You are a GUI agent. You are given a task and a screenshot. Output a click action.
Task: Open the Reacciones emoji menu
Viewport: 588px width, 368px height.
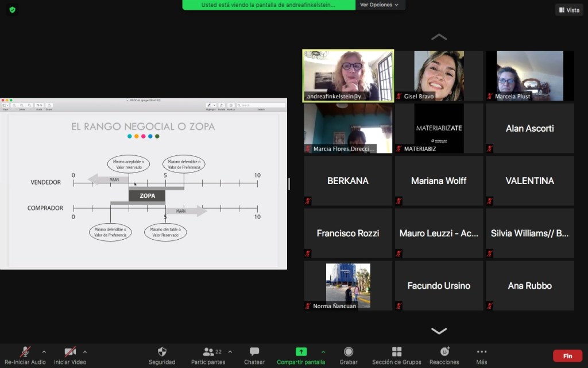click(444, 352)
